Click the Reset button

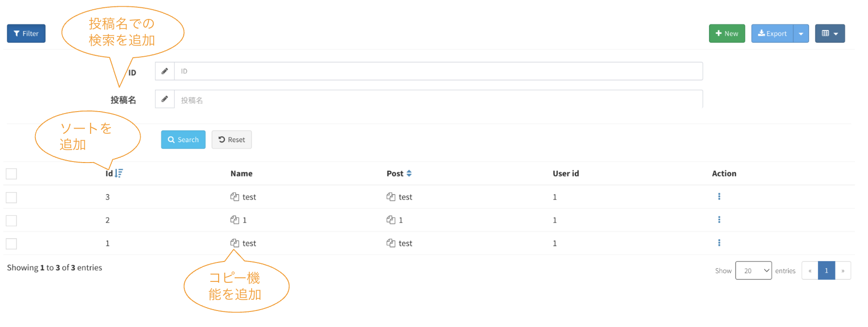point(232,140)
